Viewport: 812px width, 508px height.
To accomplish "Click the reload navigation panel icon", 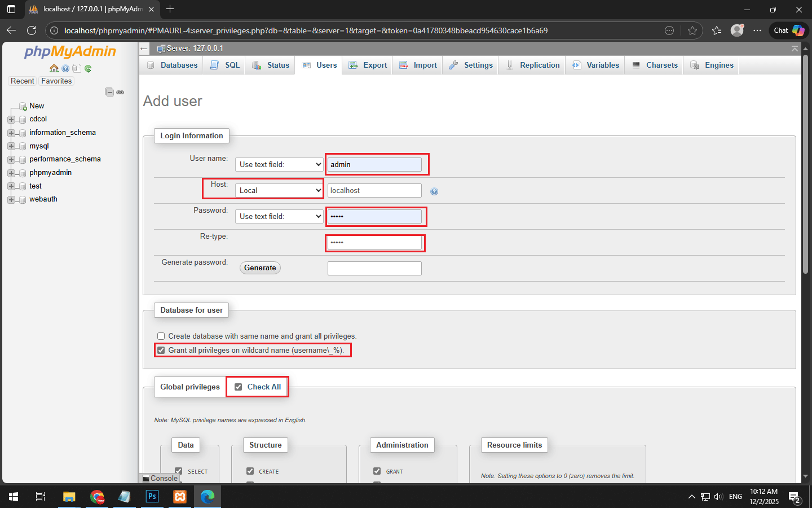I will (88, 68).
